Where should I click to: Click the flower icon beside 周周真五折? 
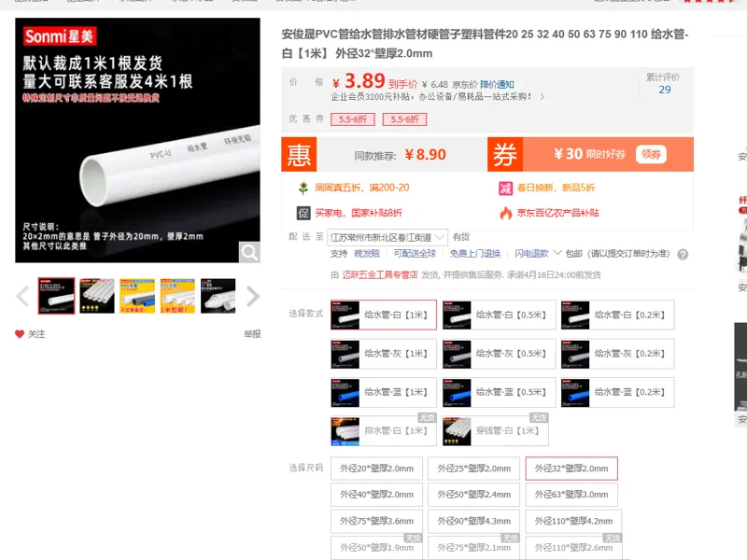click(x=303, y=189)
